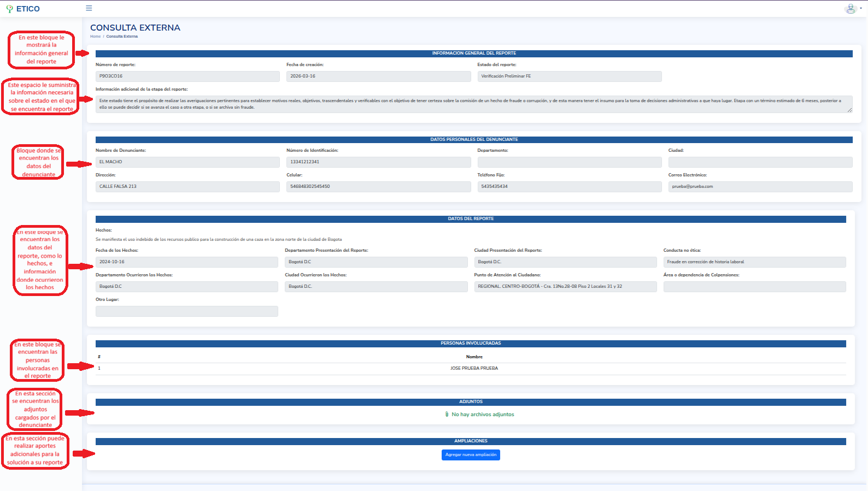
Task: Click the Estado del reporte field
Action: [569, 76]
